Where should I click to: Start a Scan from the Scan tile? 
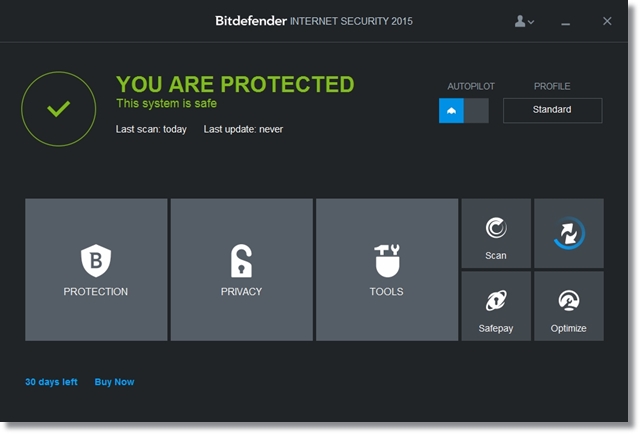tap(496, 234)
